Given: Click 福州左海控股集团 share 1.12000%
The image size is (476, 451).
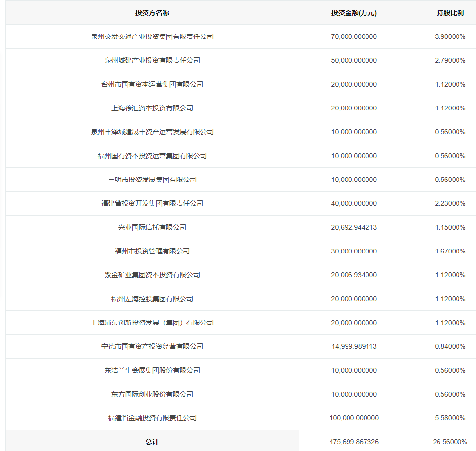Looking at the screenshot, I should coord(450,299).
